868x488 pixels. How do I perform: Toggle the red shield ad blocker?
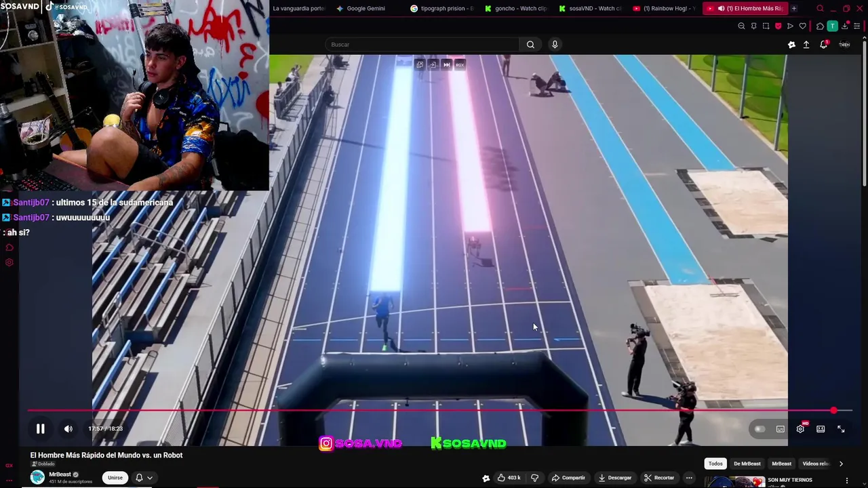pos(778,26)
